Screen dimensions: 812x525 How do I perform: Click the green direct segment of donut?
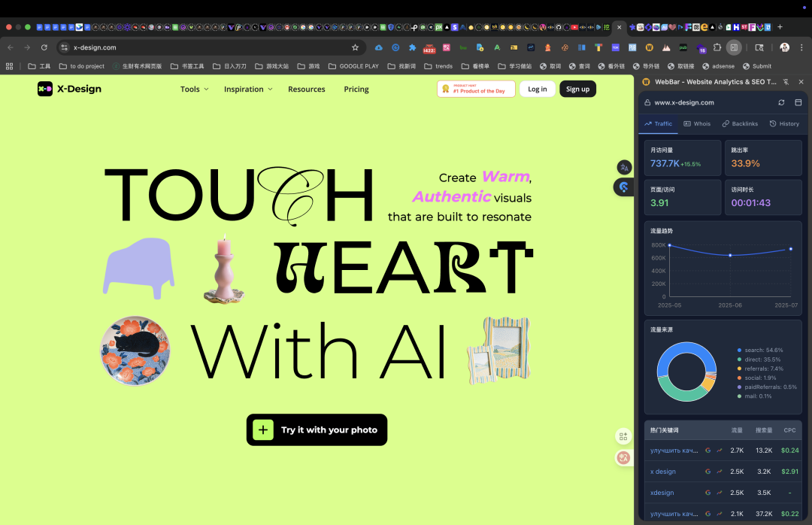click(x=682, y=395)
